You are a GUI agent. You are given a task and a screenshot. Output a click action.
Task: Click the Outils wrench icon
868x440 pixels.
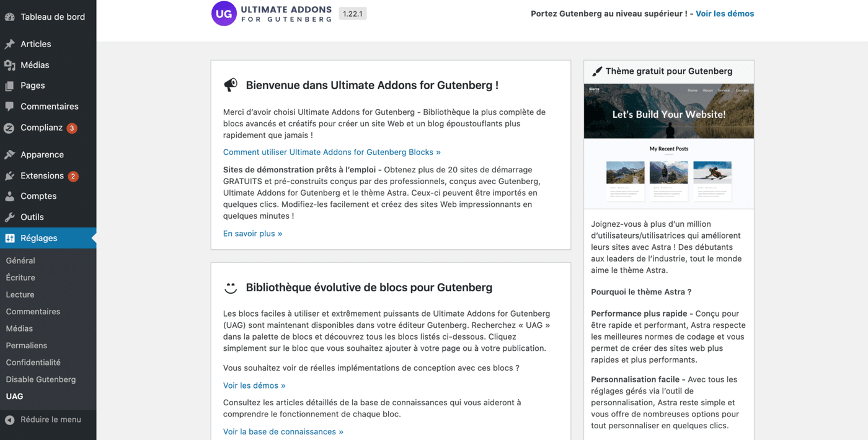pyautogui.click(x=10, y=217)
